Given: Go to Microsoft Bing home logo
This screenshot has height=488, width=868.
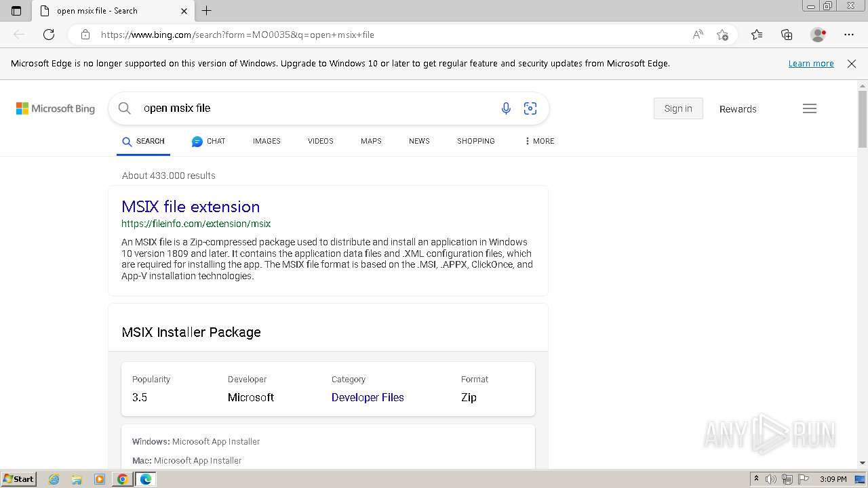Looking at the screenshot, I should click(56, 108).
